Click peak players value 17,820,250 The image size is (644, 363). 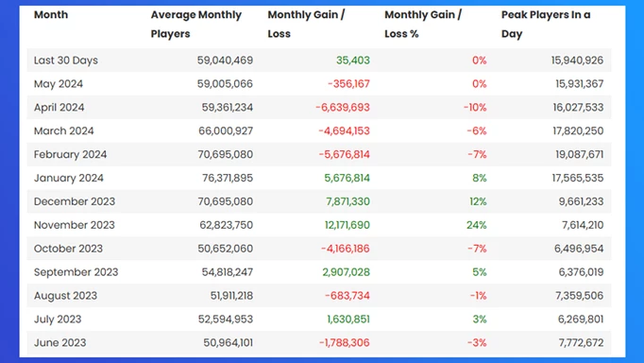click(578, 130)
